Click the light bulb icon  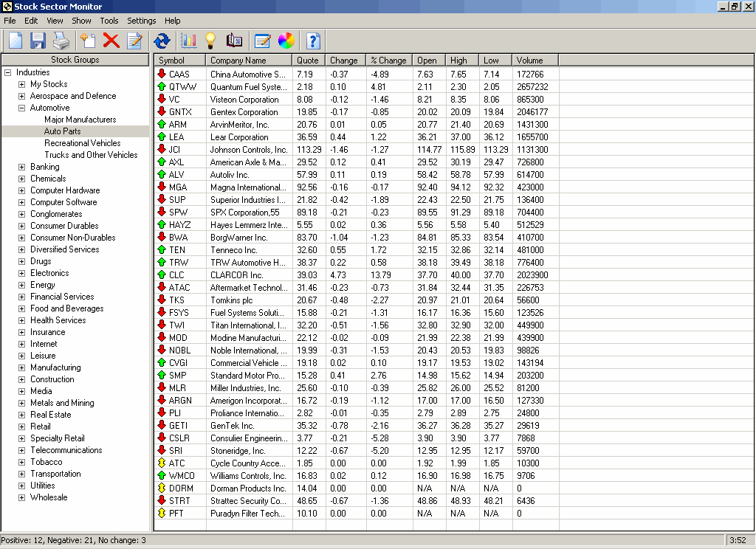click(210, 41)
